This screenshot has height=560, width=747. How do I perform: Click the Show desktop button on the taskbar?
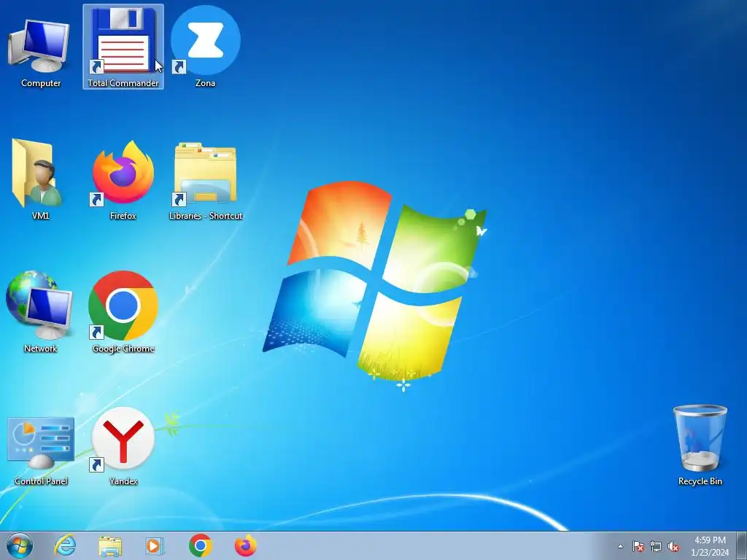[742, 545]
